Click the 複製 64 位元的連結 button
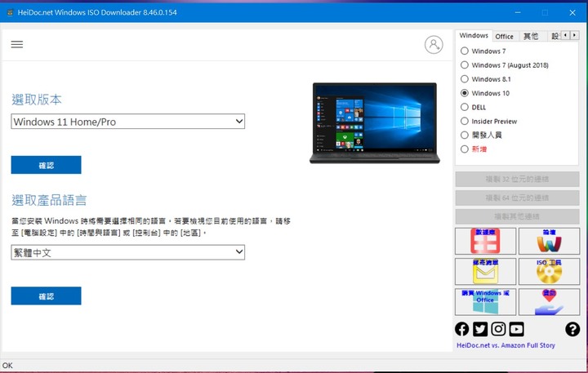 517,198
